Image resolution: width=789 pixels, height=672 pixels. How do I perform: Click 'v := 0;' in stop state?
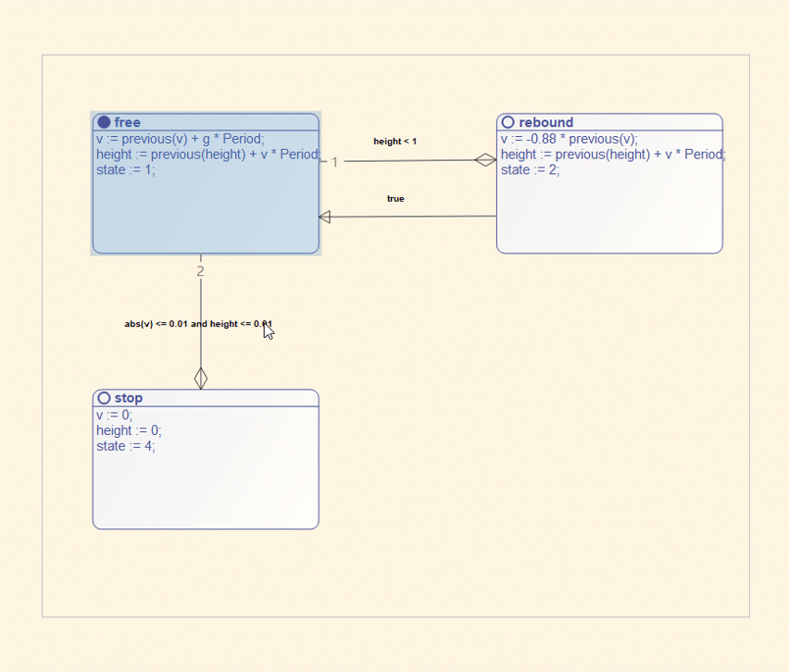point(114,415)
